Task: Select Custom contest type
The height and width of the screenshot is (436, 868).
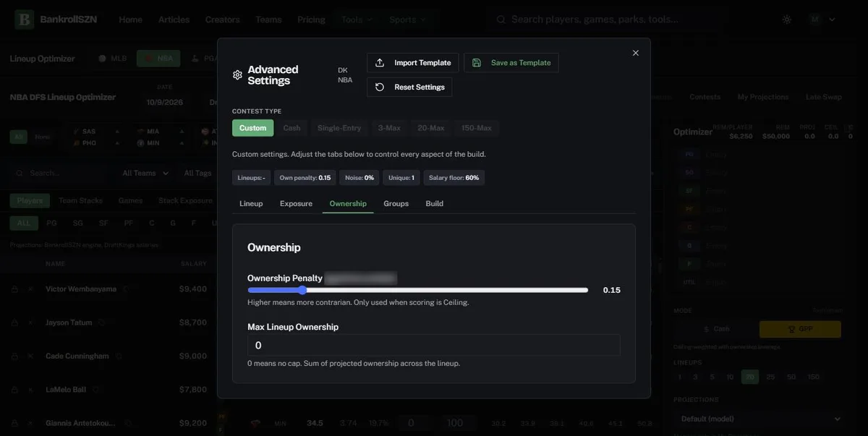Action: (x=252, y=128)
